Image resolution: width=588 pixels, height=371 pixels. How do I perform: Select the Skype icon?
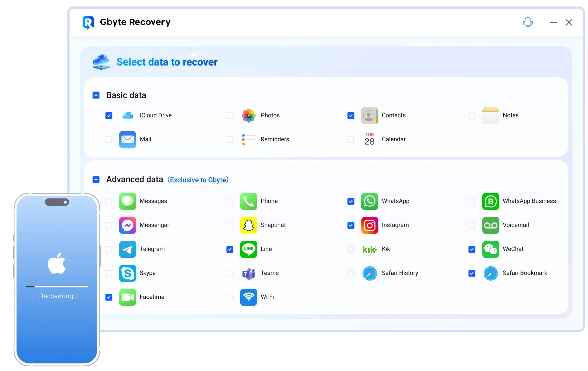click(127, 273)
